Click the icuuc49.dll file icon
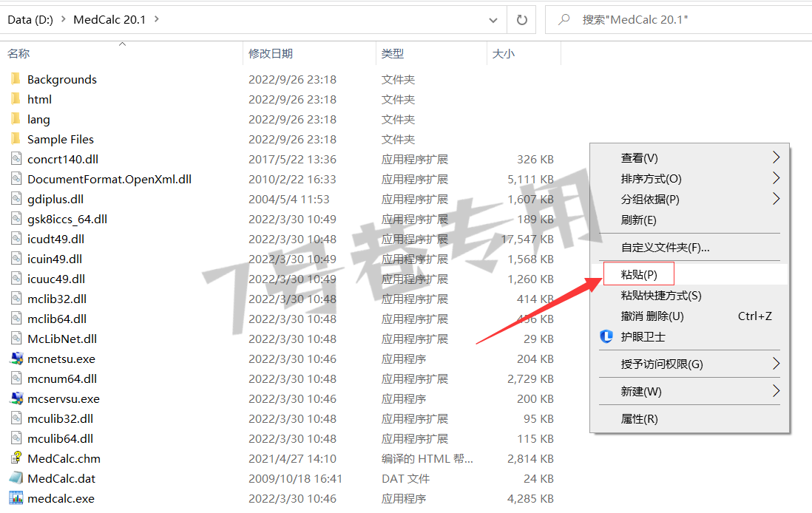812x513 pixels. (16, 279)
